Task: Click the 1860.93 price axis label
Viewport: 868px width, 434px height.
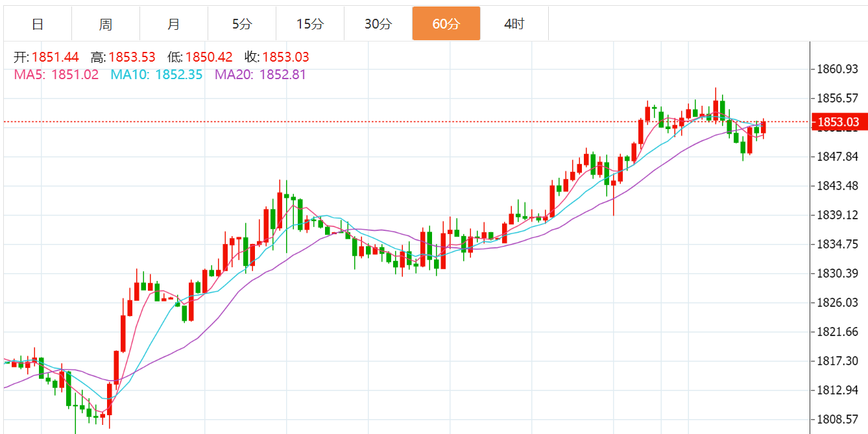Action: 838,69
